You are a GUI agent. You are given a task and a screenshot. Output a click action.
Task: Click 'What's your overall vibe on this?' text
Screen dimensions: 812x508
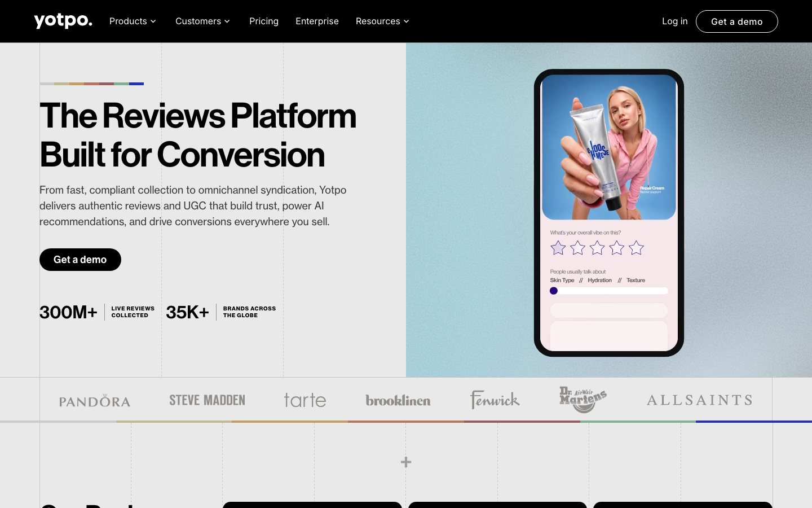point(585,233)
